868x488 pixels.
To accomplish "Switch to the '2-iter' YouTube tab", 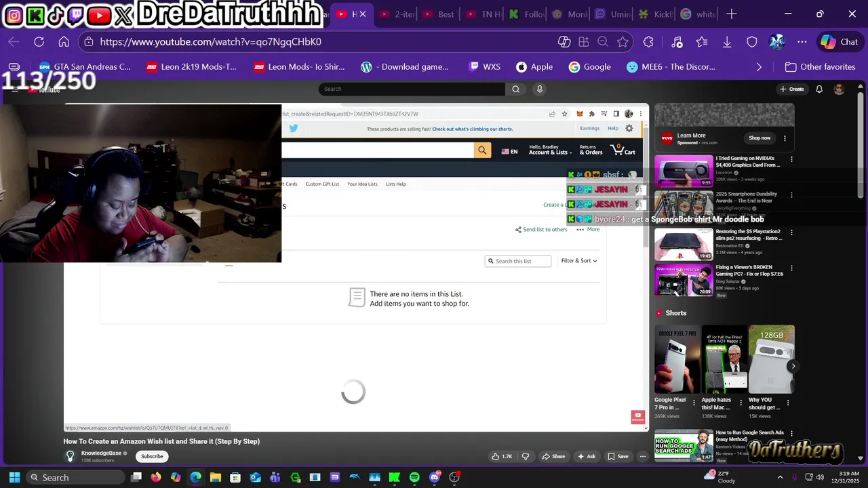I will (x=397, y=14).
